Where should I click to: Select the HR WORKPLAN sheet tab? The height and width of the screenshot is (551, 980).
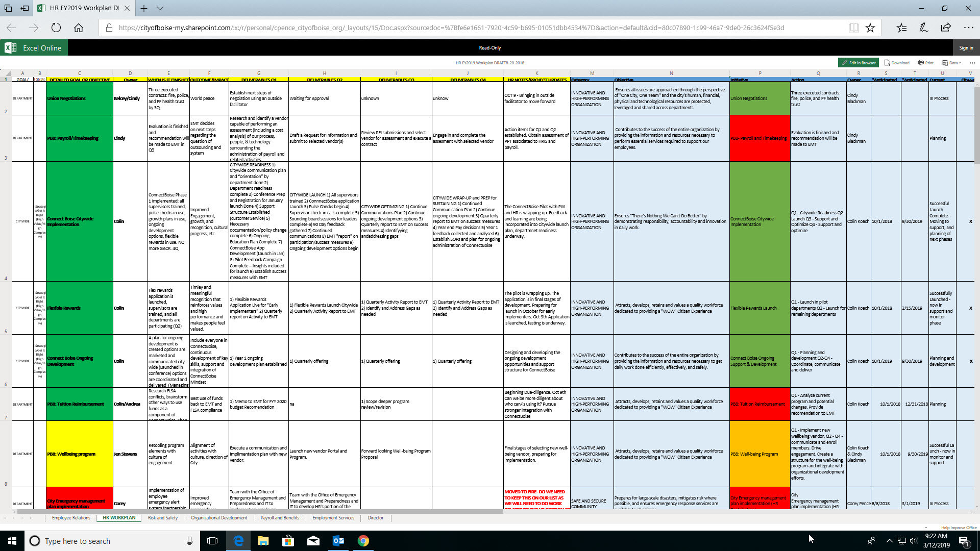[x=119, y=518]
